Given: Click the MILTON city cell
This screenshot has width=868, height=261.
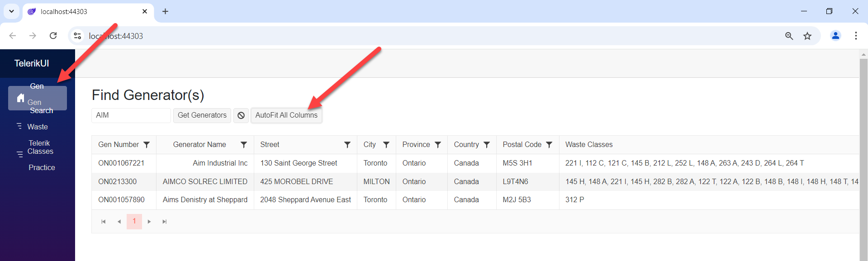Looking at the screenshot, I should pyautogui.click(x=376, y=182).
